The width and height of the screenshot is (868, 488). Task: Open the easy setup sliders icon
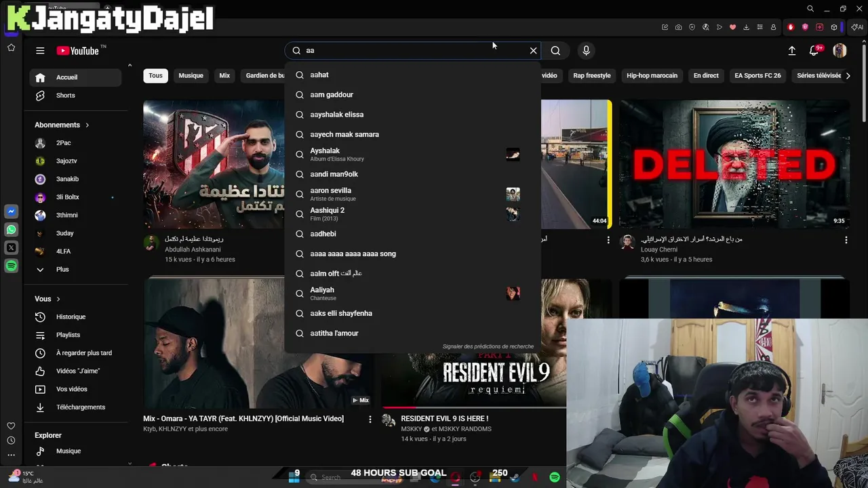pyautogui.click(x=759, y=27)
